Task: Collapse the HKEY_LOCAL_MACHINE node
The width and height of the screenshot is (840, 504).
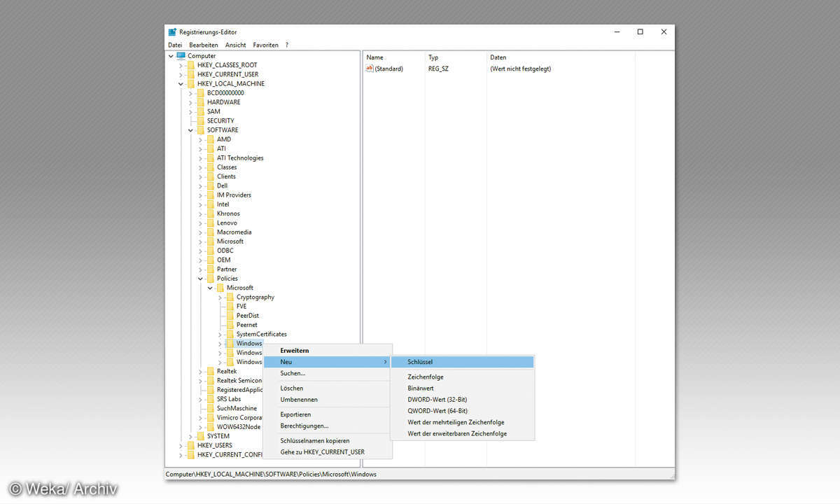Action: pos(181,84)
